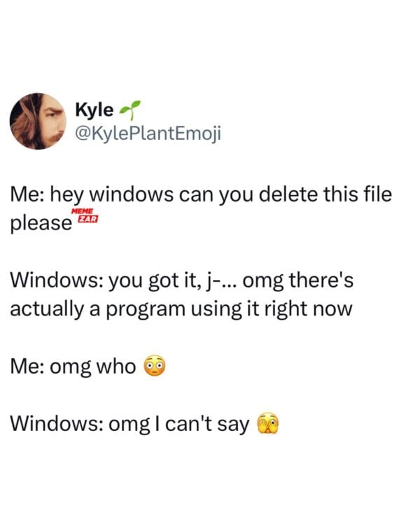Image resolution: width=420 pixels, height=524 pixels.
Task: Click "Windows:" in the last line
Action: coord(57,423)
